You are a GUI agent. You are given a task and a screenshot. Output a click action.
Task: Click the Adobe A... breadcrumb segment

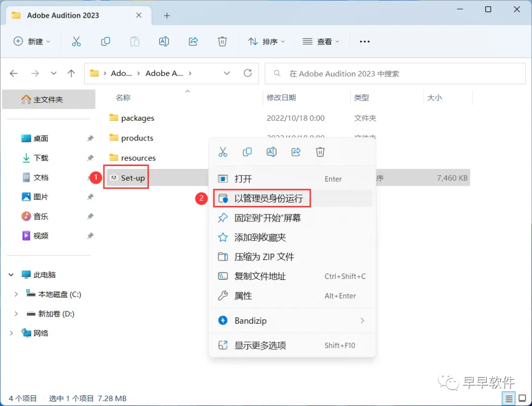click(x=164, y=73)
